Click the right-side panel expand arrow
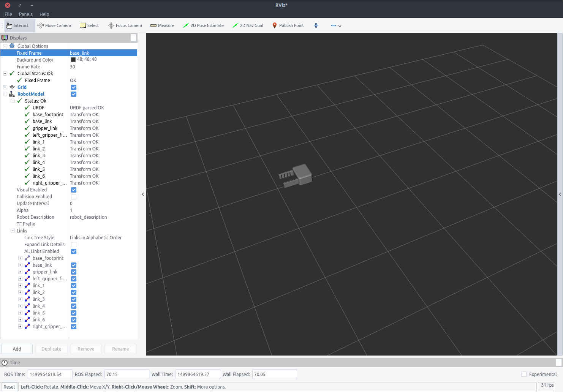 (560, 194)
